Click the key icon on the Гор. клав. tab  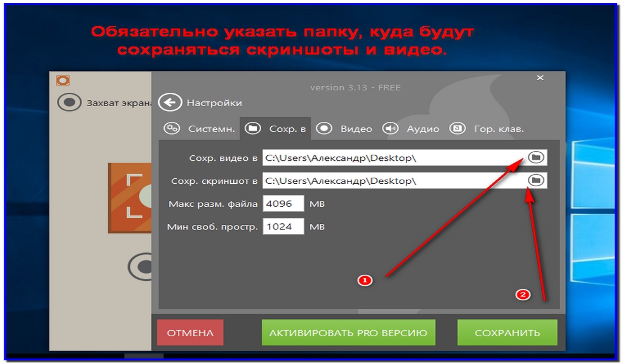[x=457, y=128]
